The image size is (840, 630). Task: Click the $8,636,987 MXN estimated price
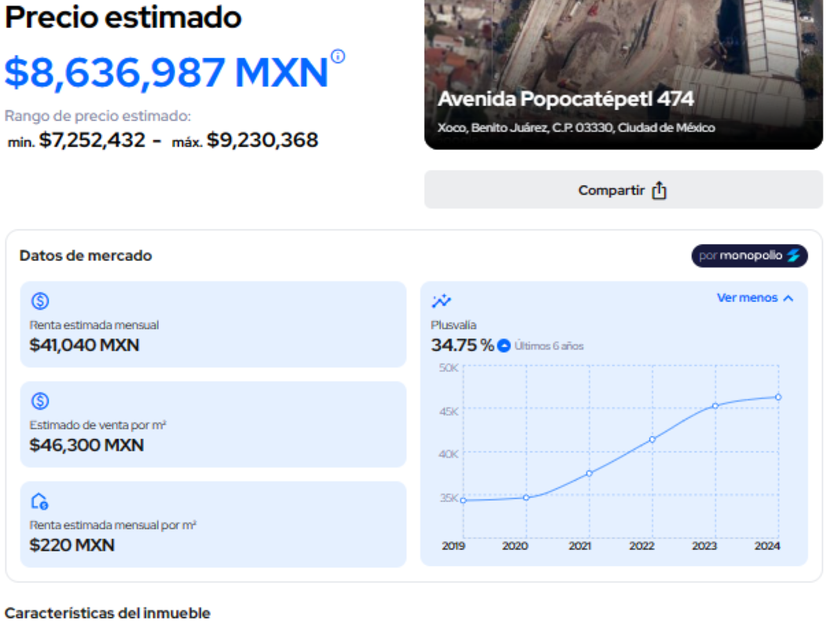click(166, 73)
